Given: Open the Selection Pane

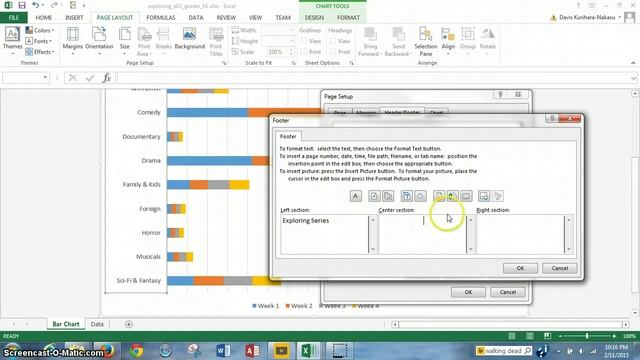Looking at the screenshot, I should pyautogui.click(x=425, y=41).
